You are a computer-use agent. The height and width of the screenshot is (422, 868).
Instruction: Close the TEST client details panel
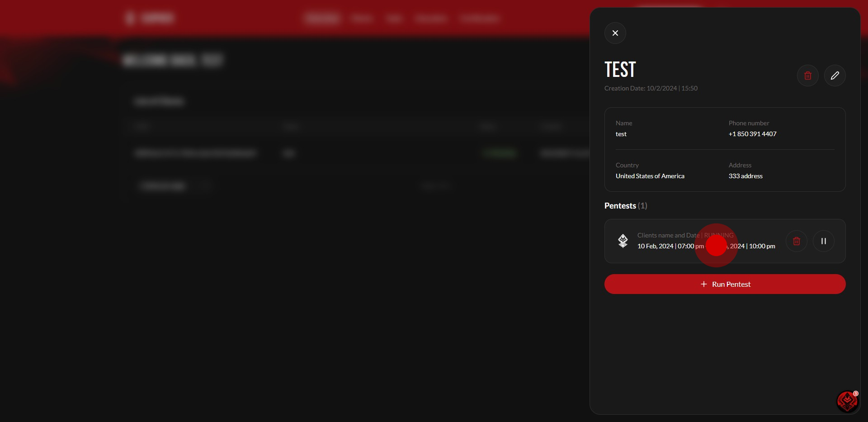615,33
